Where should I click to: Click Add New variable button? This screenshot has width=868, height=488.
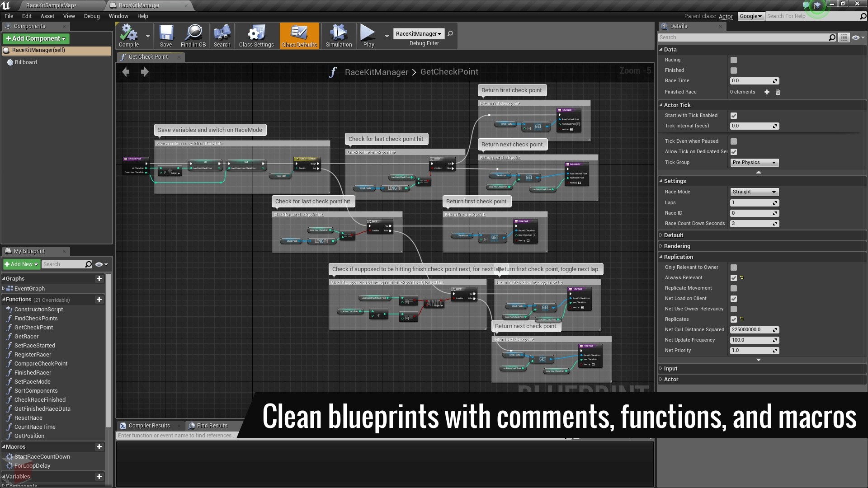click(99, 475)
